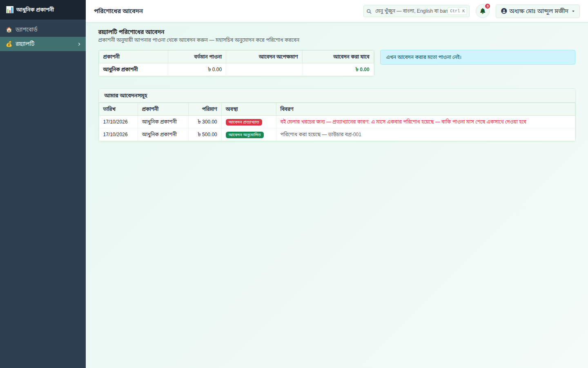Click the রয়্যালটি পরিশোধের আবেদন page heading

(131, 32)
